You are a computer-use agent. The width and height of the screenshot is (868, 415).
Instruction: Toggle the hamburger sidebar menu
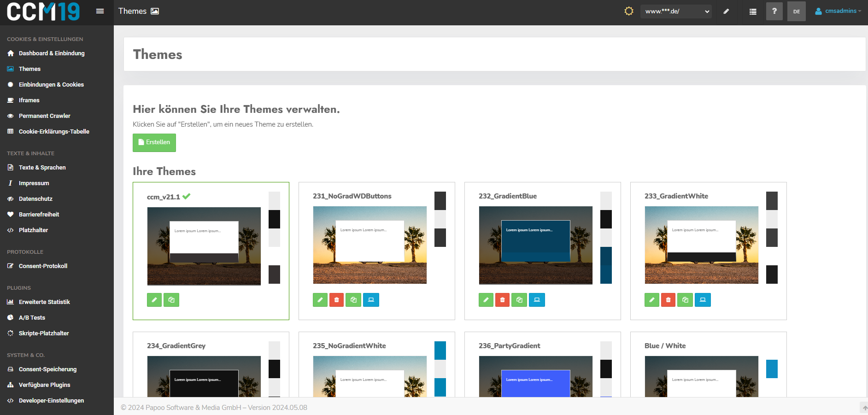[100, 11]
